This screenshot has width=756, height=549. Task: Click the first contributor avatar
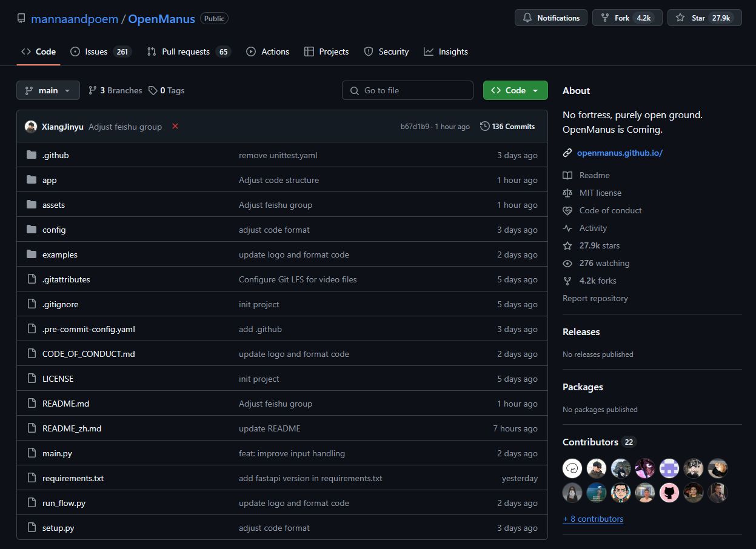click(x=572, y=468)
